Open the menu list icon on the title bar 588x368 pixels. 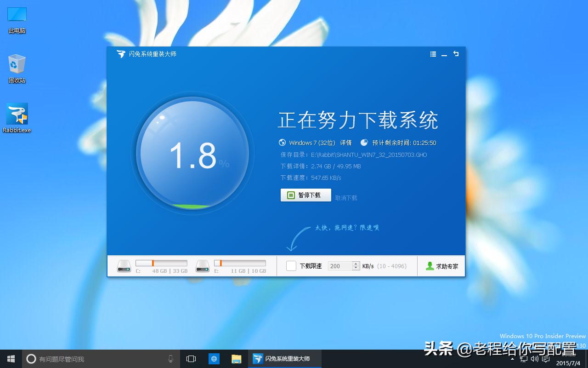click(433, 54)
